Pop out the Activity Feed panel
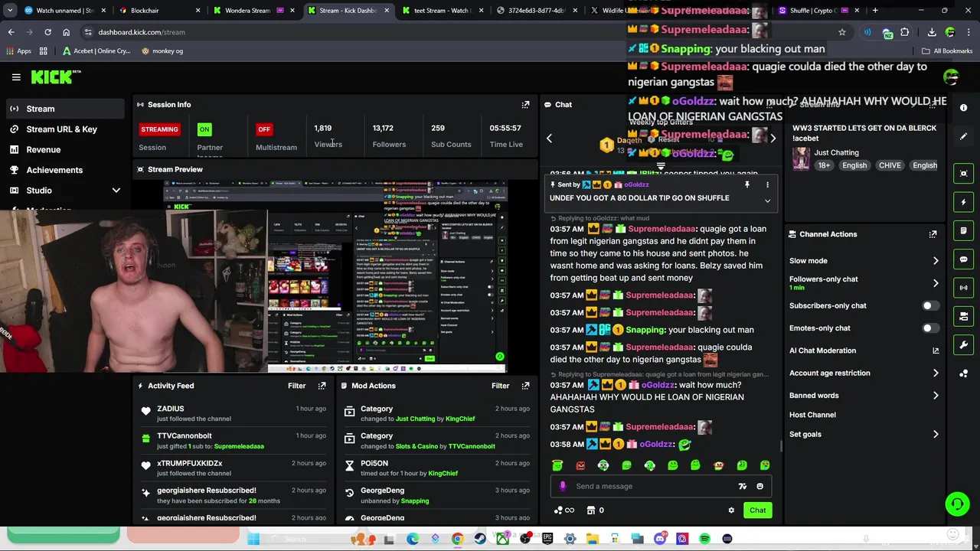The height and width of the screenshot is (551, 980). [322, 386]
